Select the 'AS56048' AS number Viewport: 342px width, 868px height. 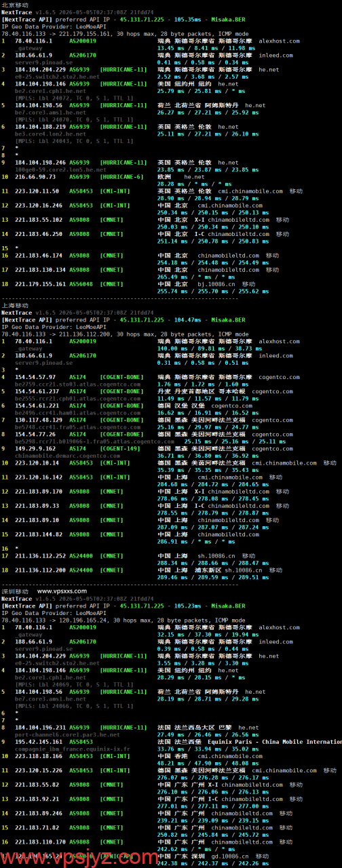click(x=81, y=284)
